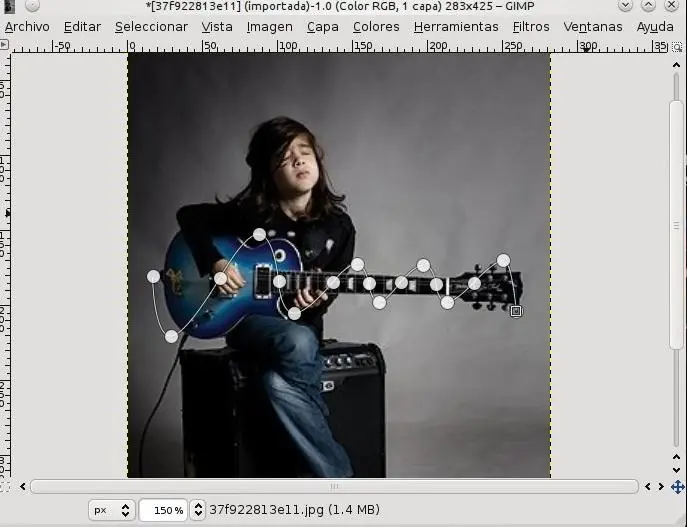The width and height of the screenshot is (687, 527).
Task: Click the vertical scrollbar thumb
Action: pyautogui.click(x=676, y=225)
